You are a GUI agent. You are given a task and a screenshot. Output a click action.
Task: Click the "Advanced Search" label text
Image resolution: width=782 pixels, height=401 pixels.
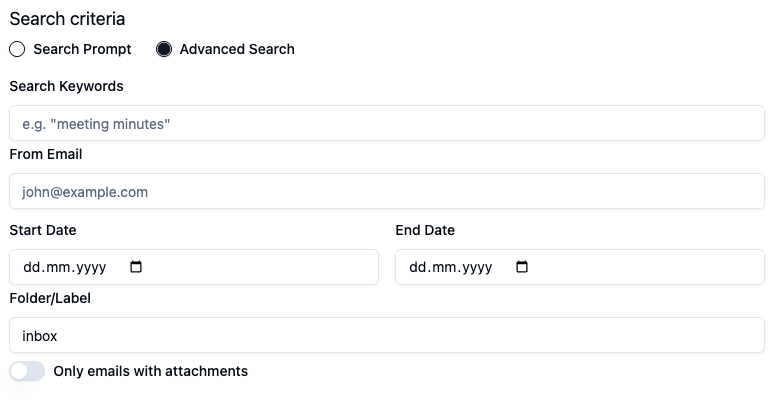coord(237,49)
